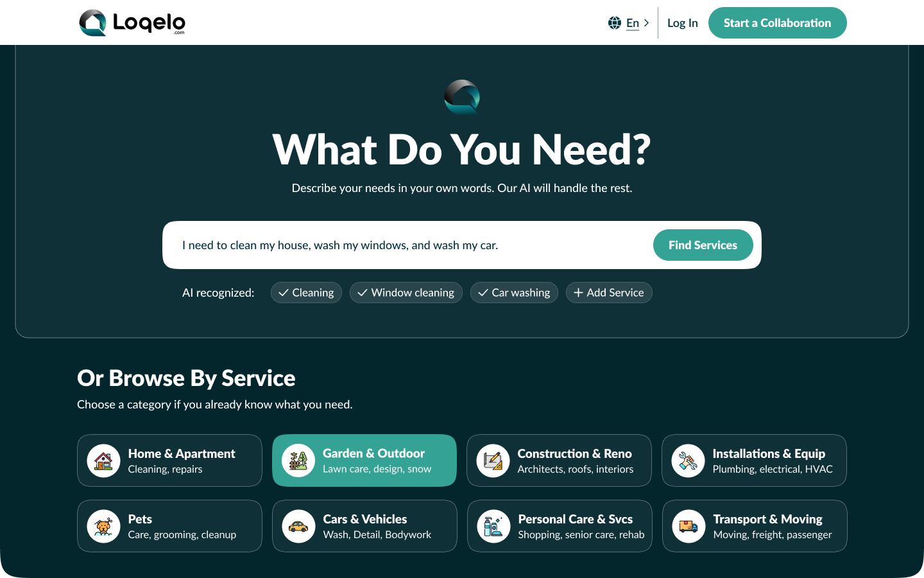Image resolution: width=924 pixels, height=578 pixels.
Task: Select the Pets dog icon
Action: click(x=103, y=527)
